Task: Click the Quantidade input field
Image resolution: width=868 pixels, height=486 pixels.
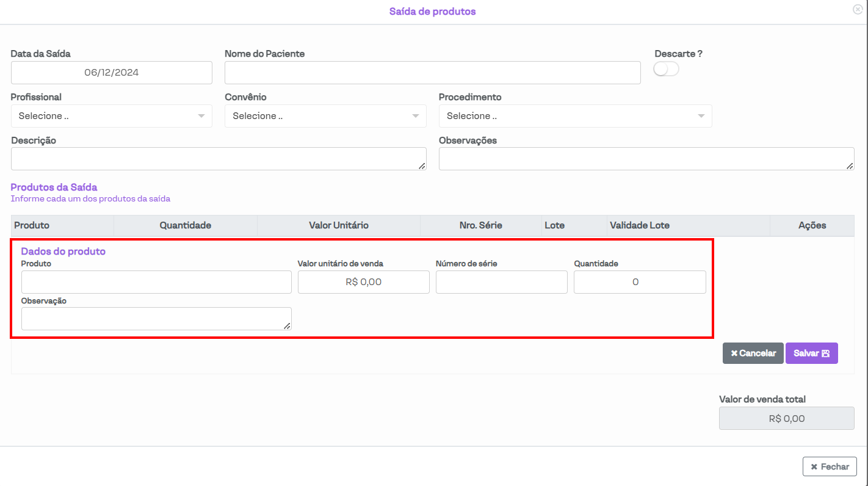Action: tap(640, 282)
